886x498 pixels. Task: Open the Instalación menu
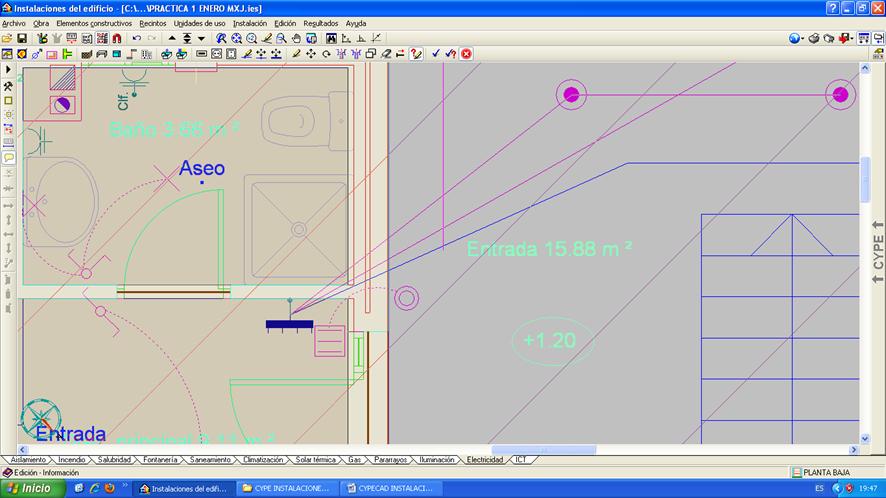tap(249, 23)
